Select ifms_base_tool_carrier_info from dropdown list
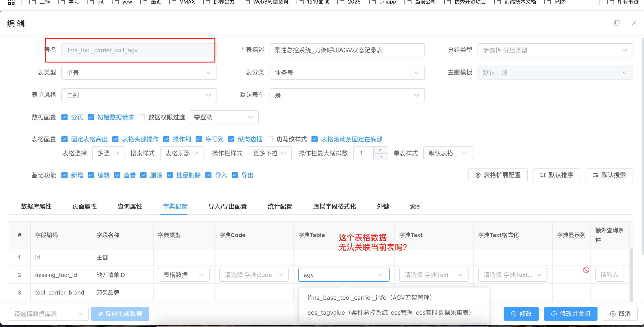This screenshot has width=644, height=327. pos(370,298)
